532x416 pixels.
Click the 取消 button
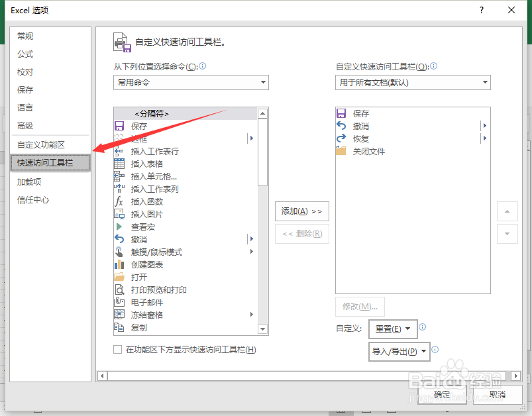[498, 395]
